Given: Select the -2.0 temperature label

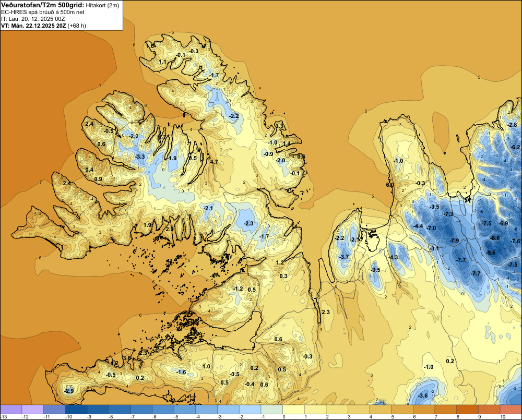Looking at the screenshot, I should coord(280,160).
